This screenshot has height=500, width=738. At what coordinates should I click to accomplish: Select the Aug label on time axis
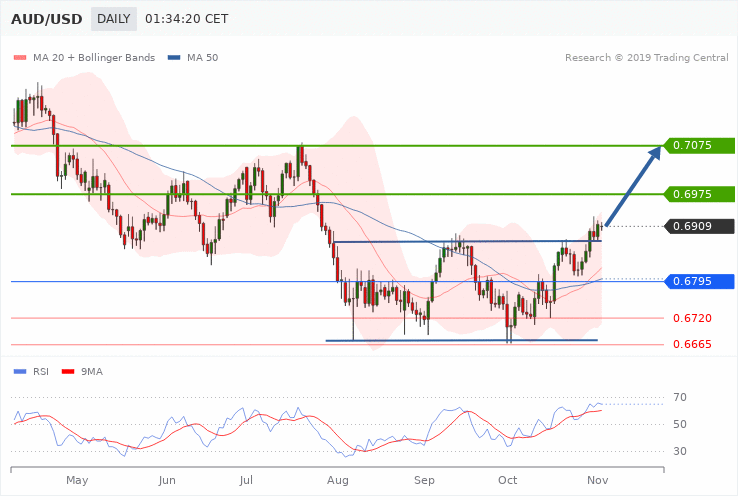338,481
